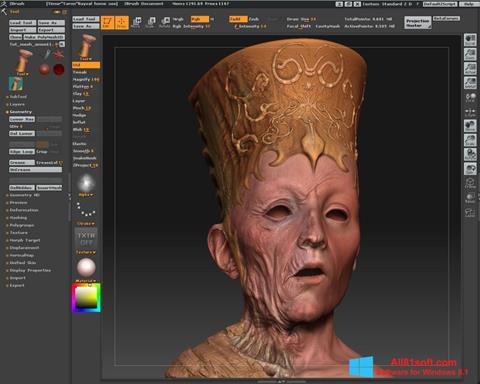The width and height of the screenshot is (480, 384).
Task: Toggle the TXTR OFF texture box
Action: pos(86,239)
